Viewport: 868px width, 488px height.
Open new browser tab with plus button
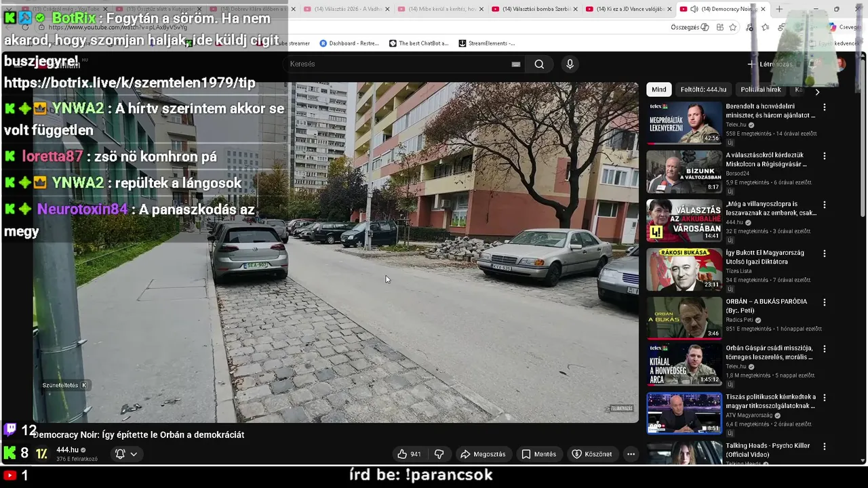pyautogui.click(x=779, y=9)
